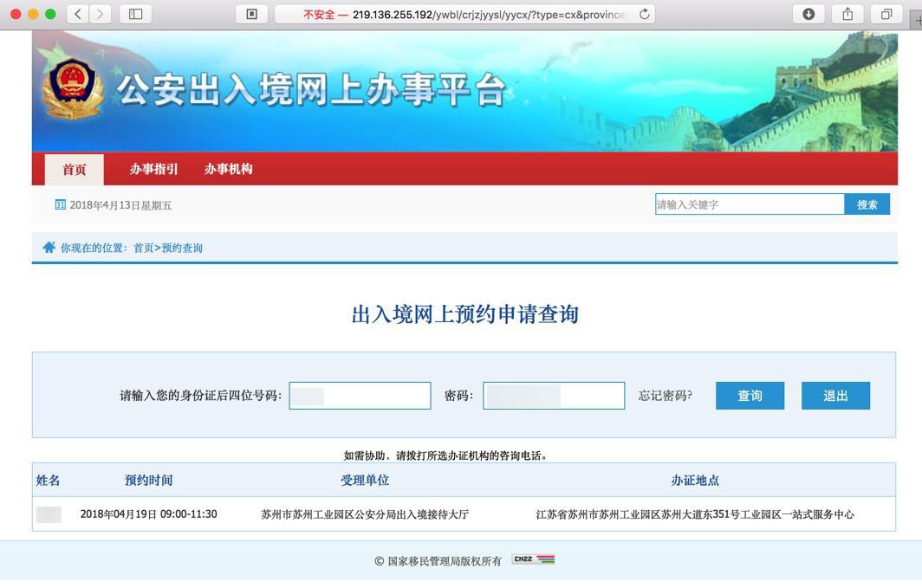Open the 首页 navigation tab

(x=75, y=170)
